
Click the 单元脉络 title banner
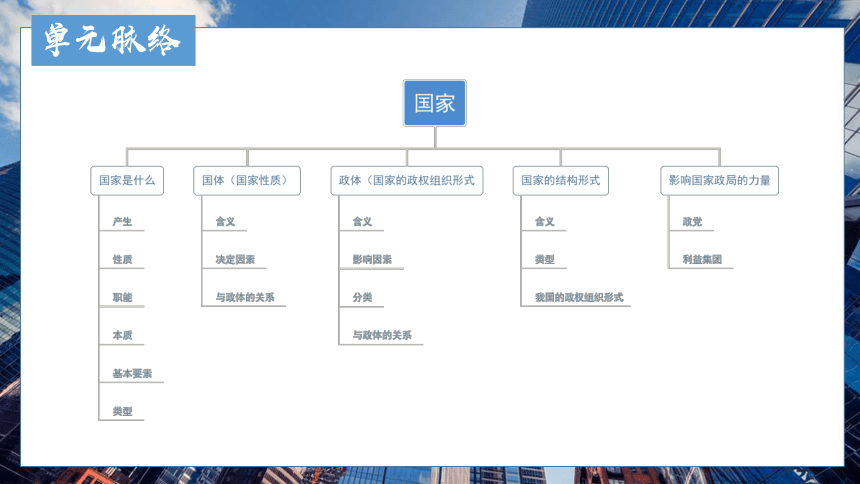(x=114, y=41)
